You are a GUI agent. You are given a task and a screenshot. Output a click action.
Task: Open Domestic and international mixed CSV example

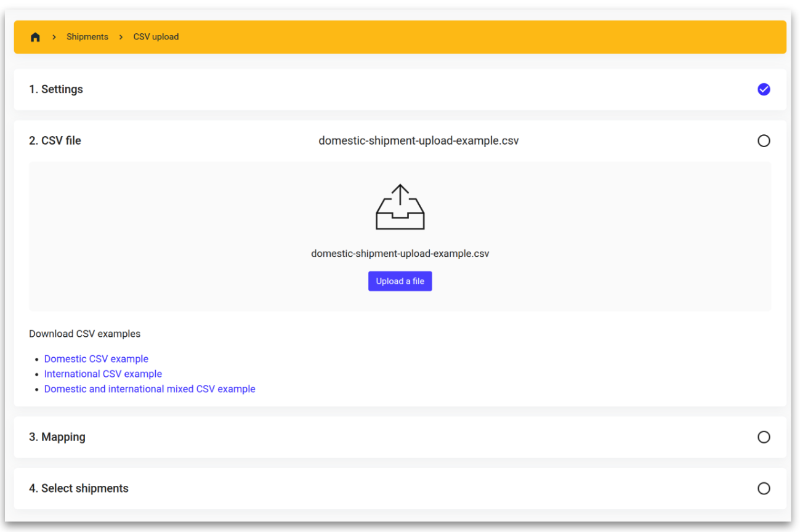pyautogui.click(x=150, y=389)
